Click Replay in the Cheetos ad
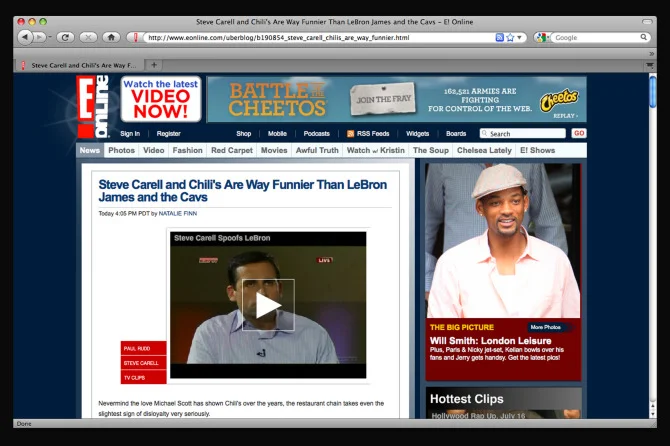 click(565, 116)
